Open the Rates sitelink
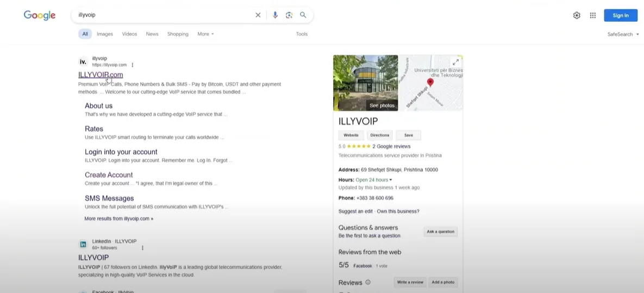644x293 pixels. [94, 129]
